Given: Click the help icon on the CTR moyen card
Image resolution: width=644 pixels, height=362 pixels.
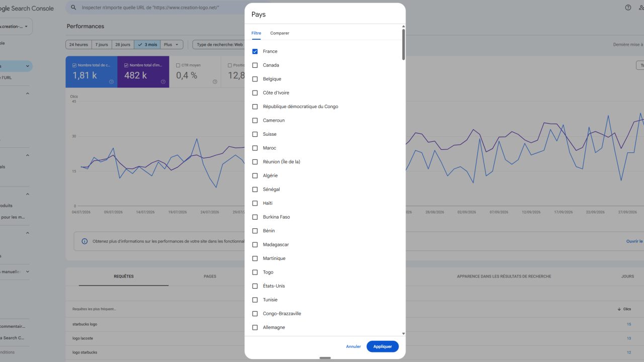Looking at the screenshot, I should coord(215,81).
